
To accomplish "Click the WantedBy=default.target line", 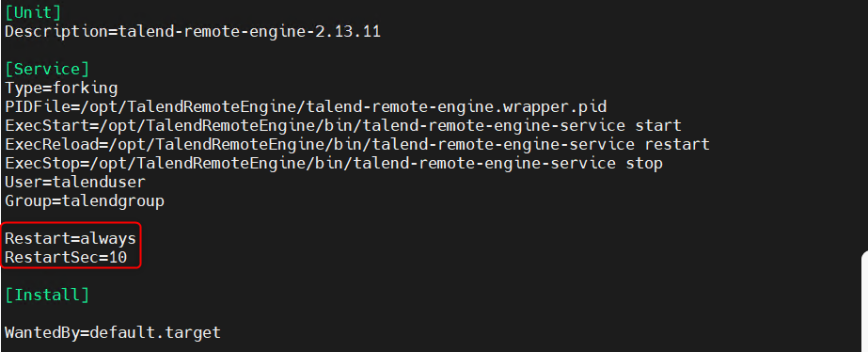I will coord(113,332).
